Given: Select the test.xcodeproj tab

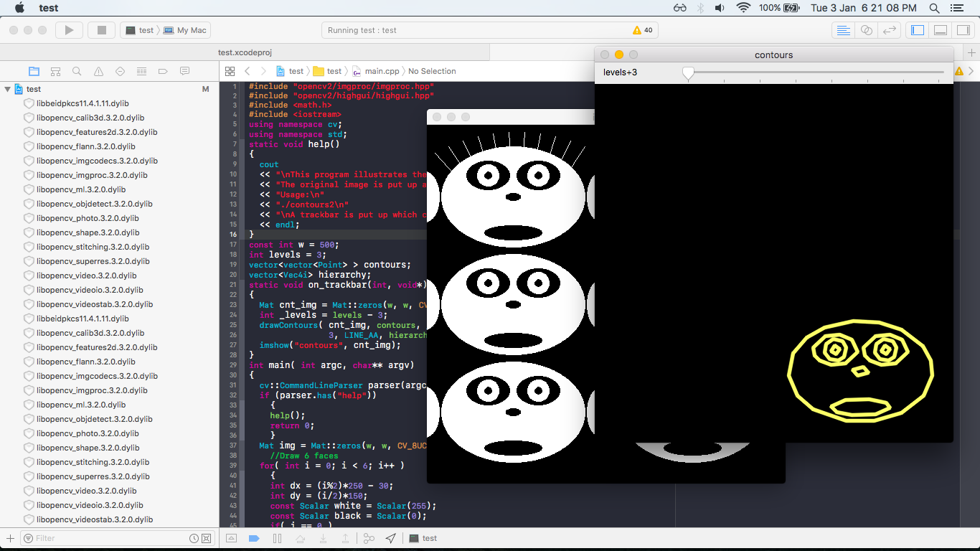Looking at the screenshot, I should (x=245, y=52).
